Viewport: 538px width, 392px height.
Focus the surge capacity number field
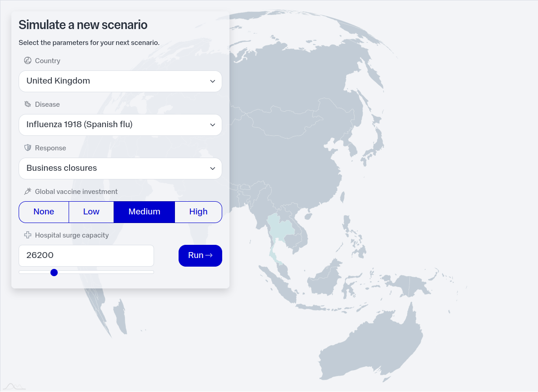86,256
